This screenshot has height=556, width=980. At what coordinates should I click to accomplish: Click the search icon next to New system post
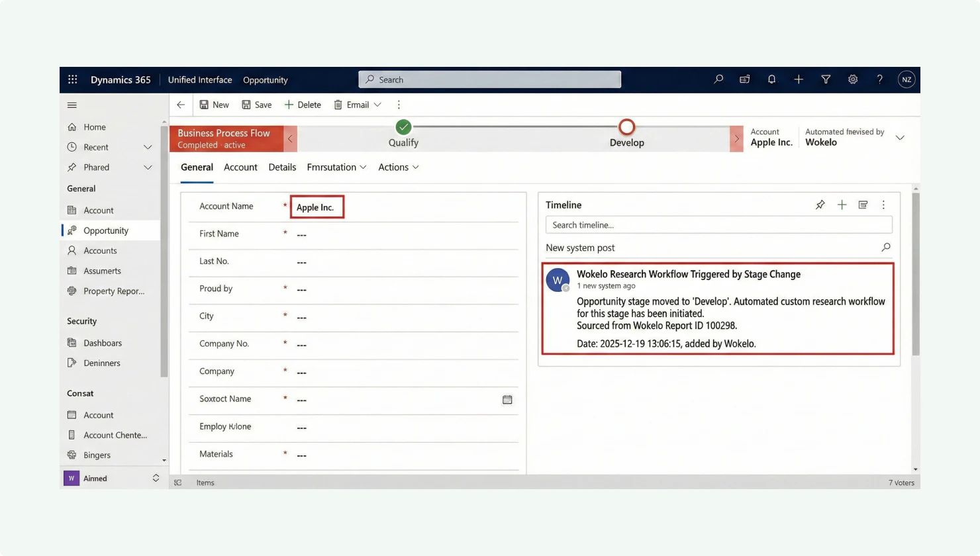point(886,248)
